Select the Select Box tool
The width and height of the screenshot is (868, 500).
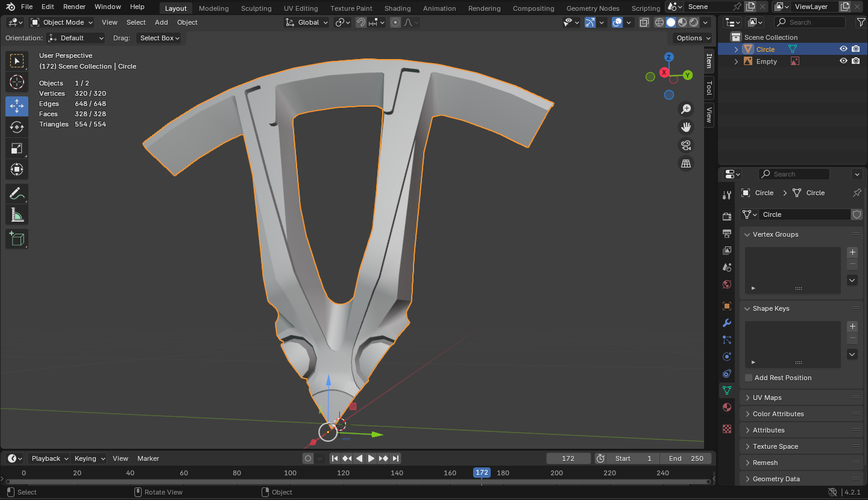(x=17, y=60)
